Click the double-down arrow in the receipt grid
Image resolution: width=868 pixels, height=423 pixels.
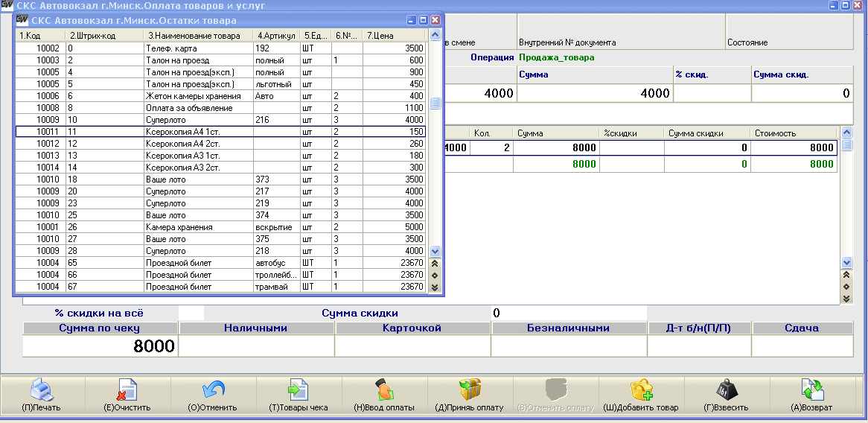coord(846,299)
